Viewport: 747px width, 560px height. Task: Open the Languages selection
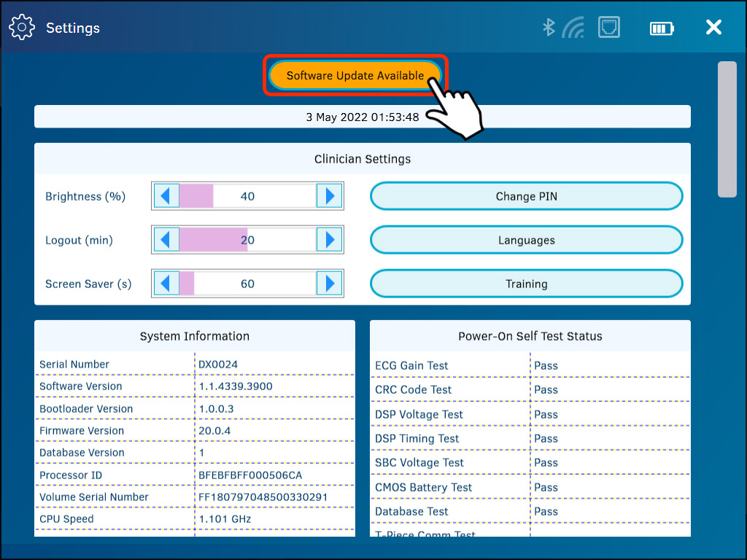[x=526, y=240]
